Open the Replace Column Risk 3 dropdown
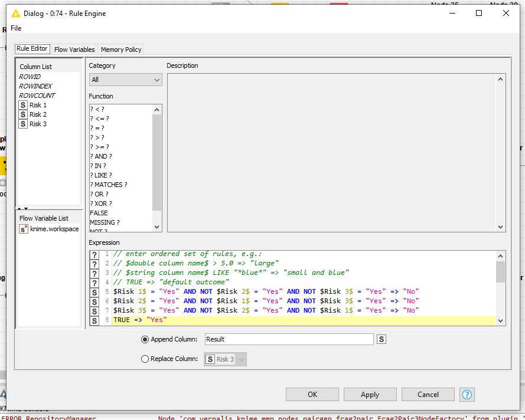The height and width of the screenshot is (420, 525). [x=225, y=359]
